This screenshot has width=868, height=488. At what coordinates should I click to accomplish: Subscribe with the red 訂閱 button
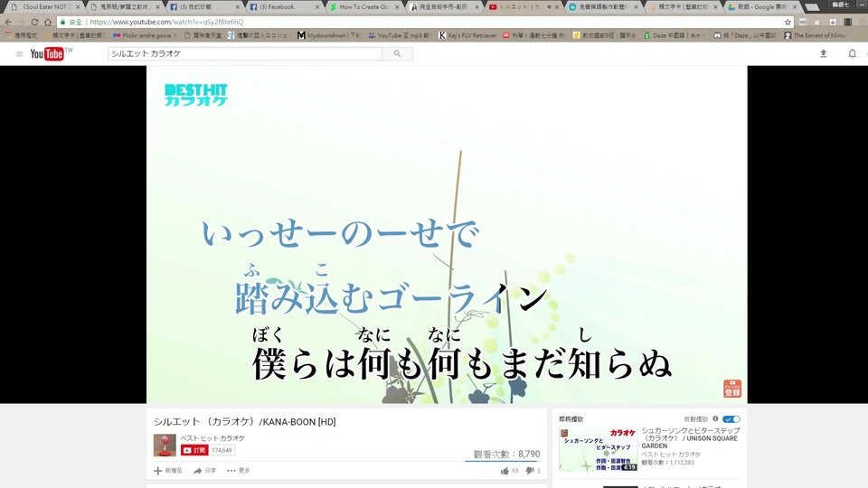click(x=194, y=450)
